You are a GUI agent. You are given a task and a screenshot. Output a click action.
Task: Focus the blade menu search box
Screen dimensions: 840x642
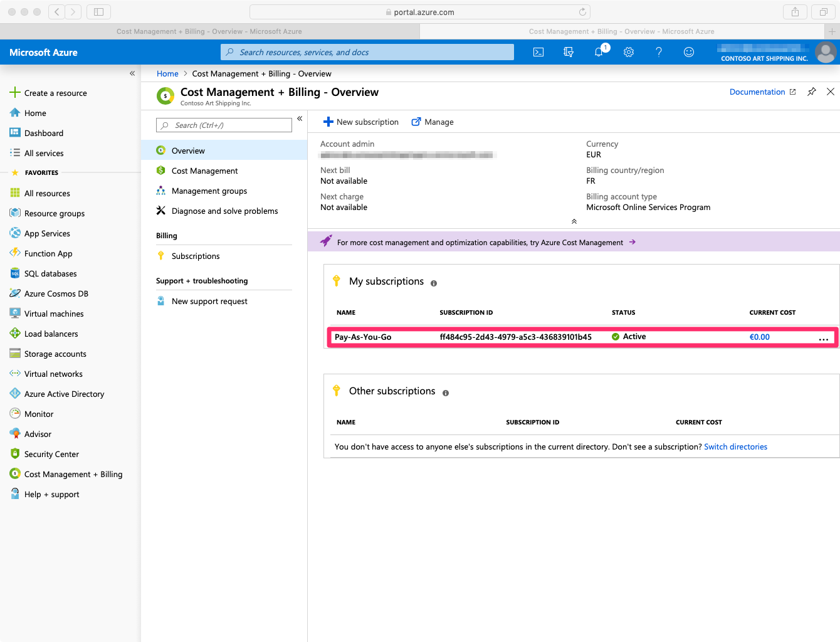point(224,125)
